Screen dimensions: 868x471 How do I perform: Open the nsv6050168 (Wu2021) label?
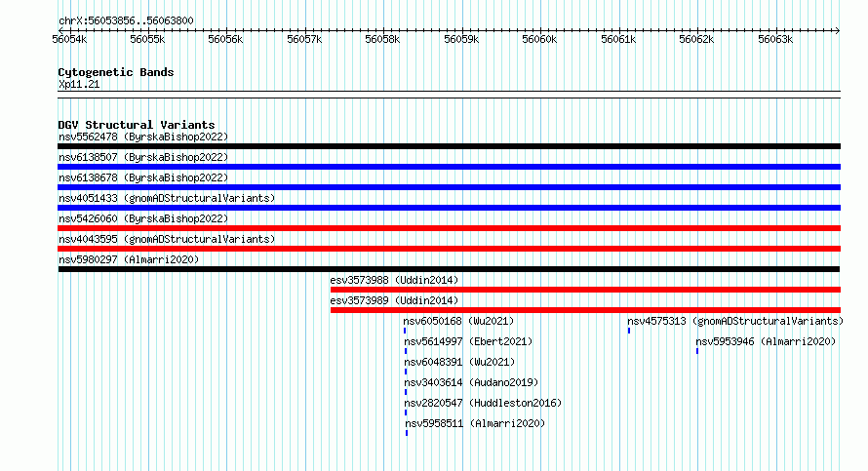pyautogui.click(x=458, y=322)
